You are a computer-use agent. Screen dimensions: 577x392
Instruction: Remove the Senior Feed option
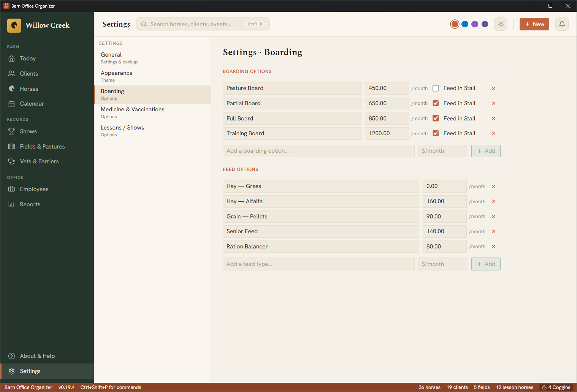[x=493, y=231]
